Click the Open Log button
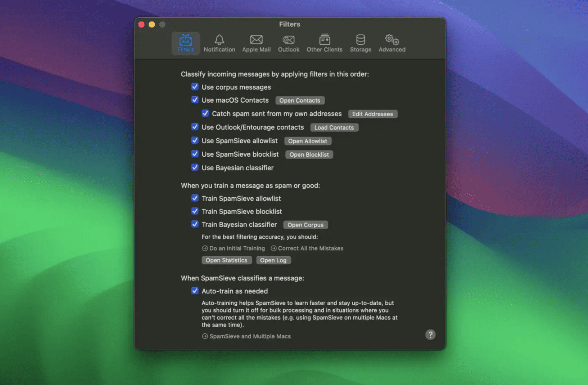This screenshot has height=385, width=588. [x=273, y=260]
